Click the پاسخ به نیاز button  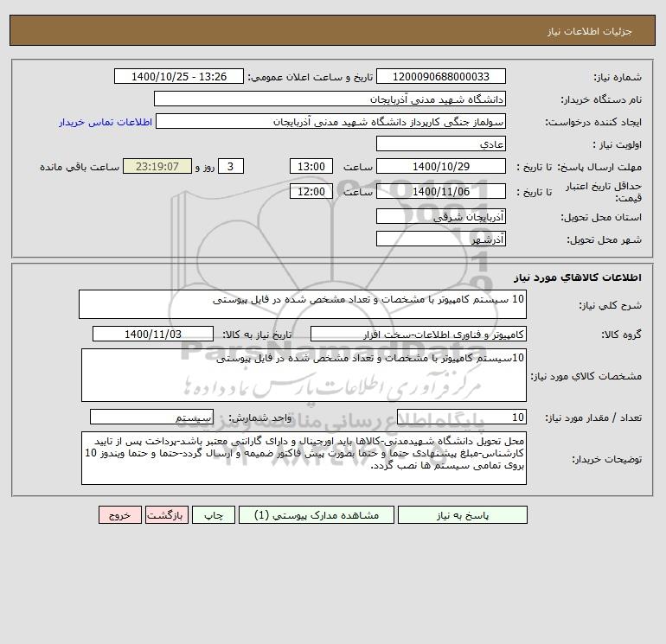[462, 515]
